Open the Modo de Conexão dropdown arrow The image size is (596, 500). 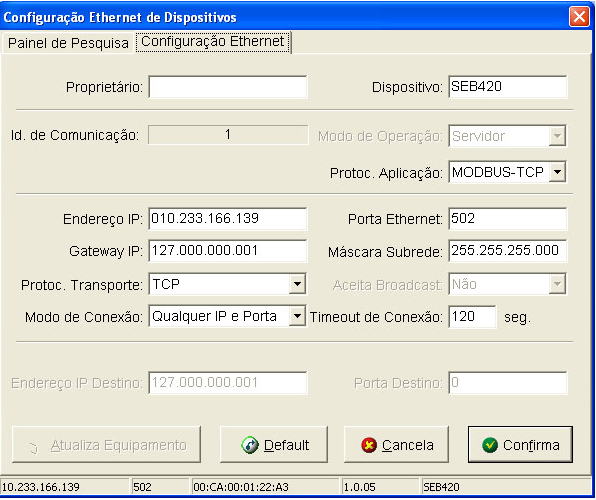297,317
